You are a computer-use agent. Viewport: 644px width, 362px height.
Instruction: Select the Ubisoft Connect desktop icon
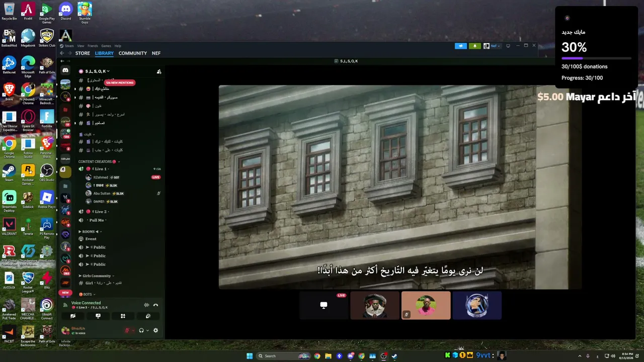[47, 309]
